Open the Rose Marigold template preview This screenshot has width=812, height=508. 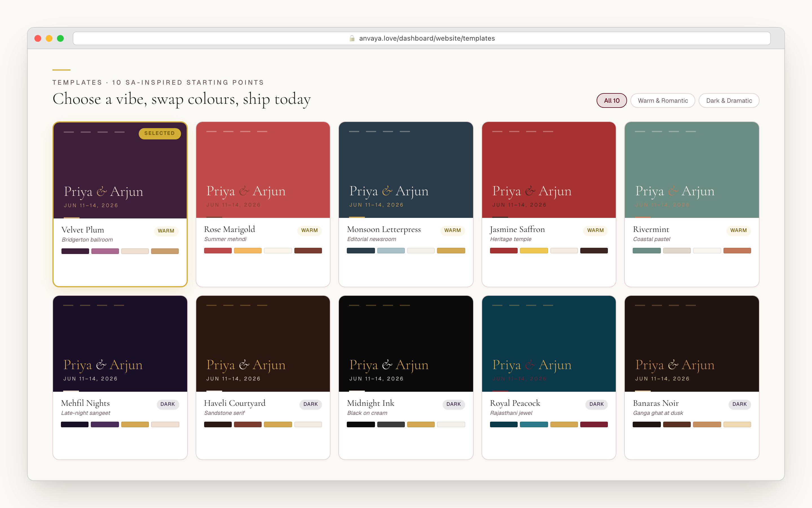coord(263,170)
